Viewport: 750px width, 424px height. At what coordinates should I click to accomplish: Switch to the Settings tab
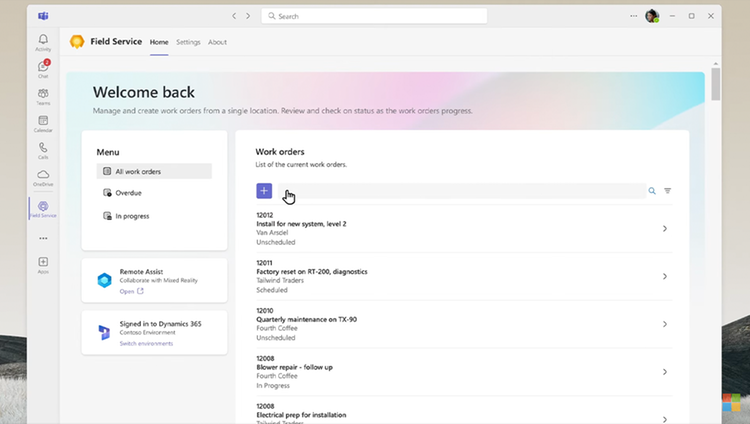click(188, 42)
